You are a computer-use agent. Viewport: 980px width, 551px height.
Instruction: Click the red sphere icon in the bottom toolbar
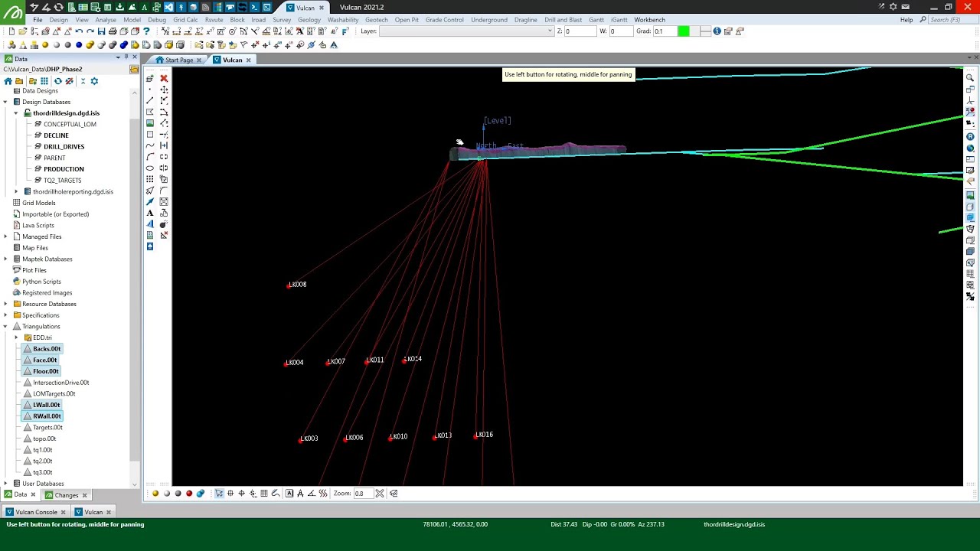(x=189, y=494)
